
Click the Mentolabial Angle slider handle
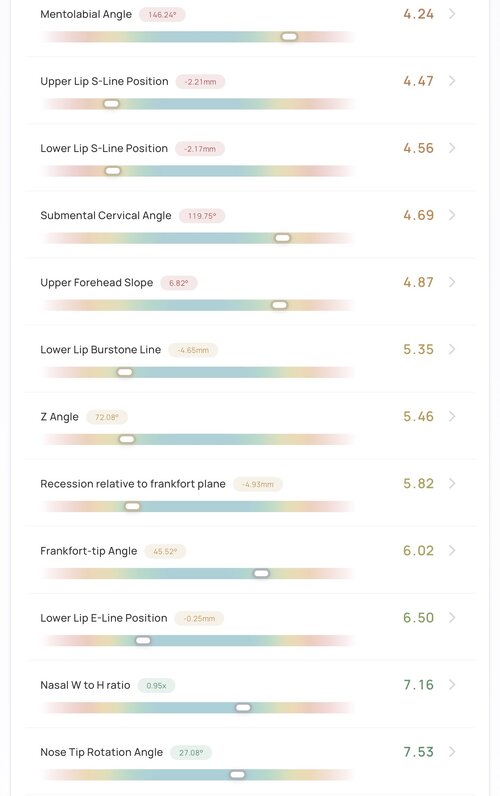(289, 37)
